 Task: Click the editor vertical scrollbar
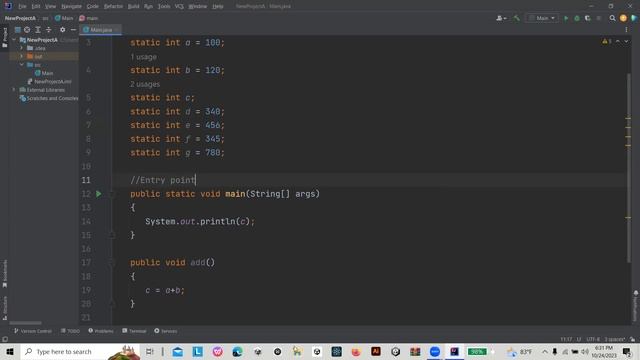pos(629,168)
